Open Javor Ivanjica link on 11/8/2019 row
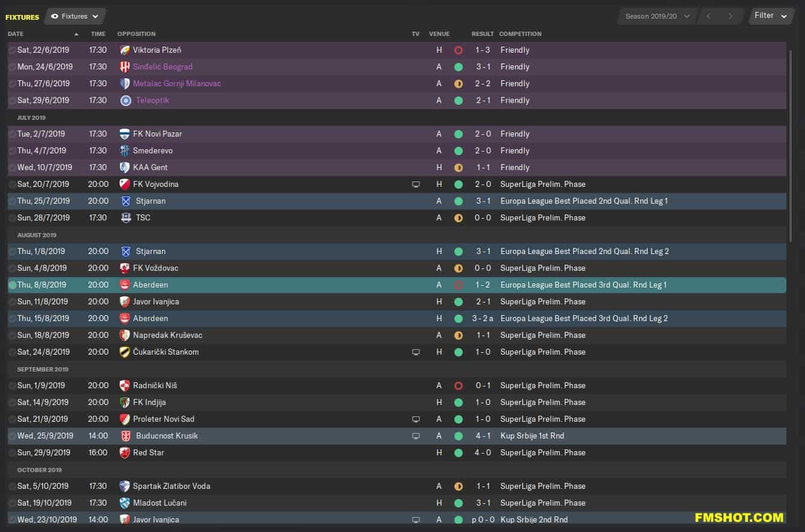The width and height of the screenshot is (805, 532). click(156, 302)
